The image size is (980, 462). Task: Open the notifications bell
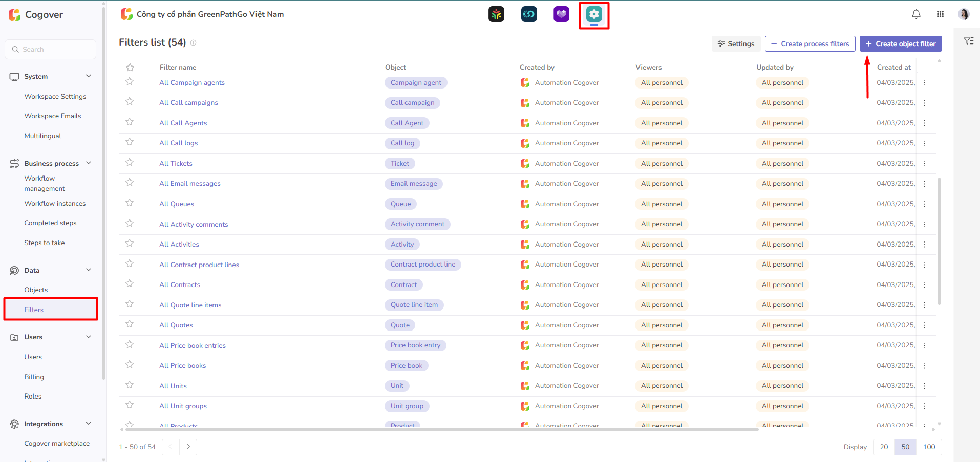(916, 14)
